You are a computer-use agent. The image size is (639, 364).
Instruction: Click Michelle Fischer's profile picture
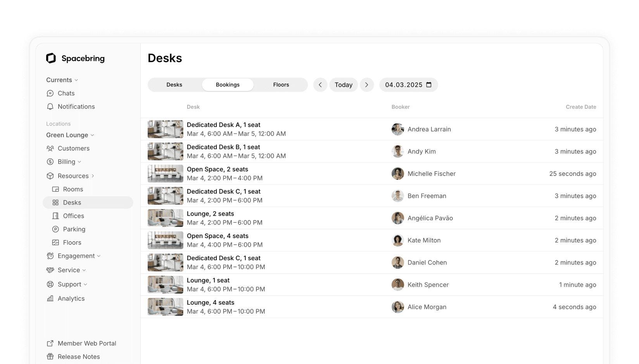coord(397,173)
